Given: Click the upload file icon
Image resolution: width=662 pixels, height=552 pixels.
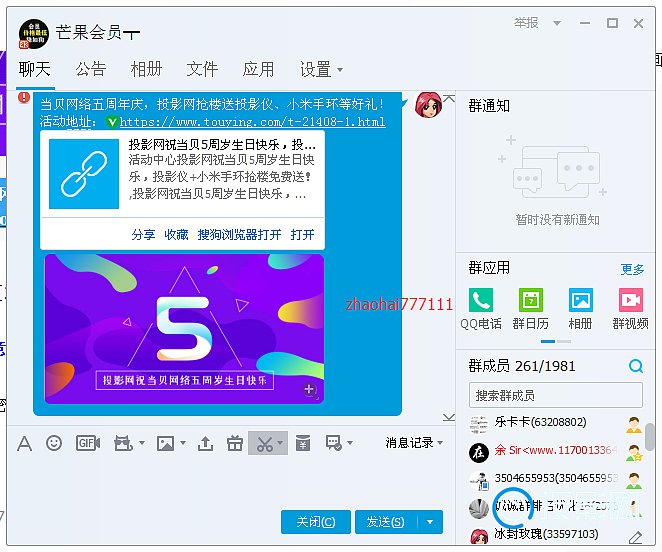Looking at the screenshot, I should 205,443.
